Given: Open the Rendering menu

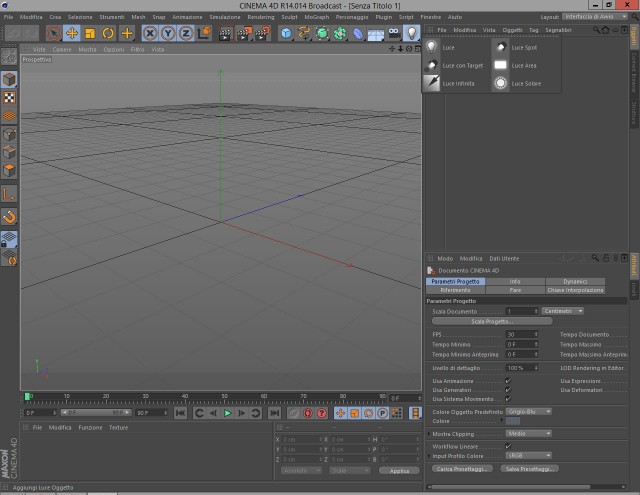Looking at the screenshot, I should [x=261, y=17].
